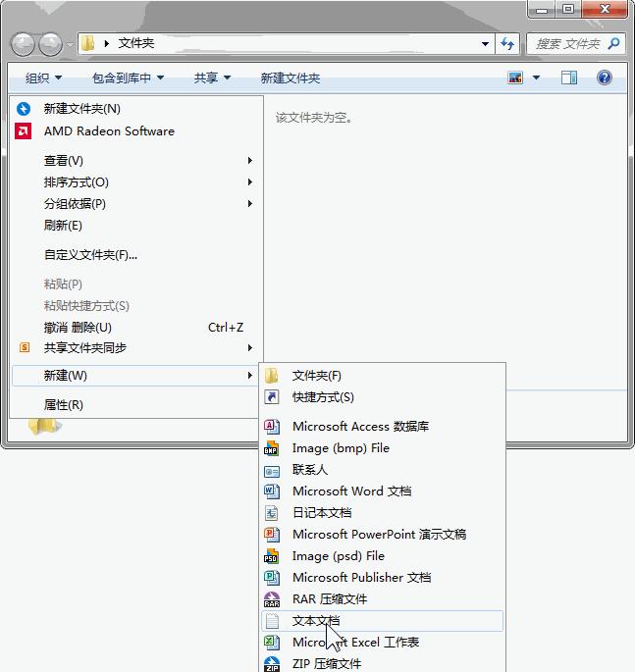Click the blank text document icon
Screen dimensions: 635x672
point(272,621)
